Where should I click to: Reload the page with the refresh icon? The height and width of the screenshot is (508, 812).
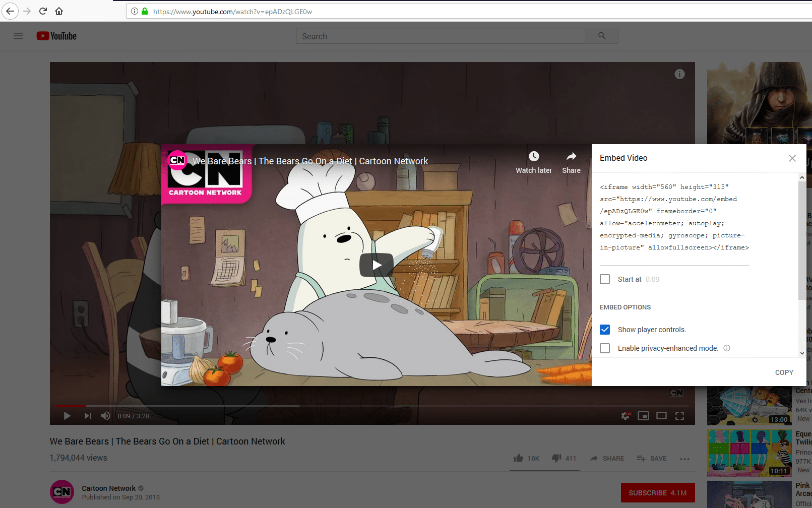tap(43, 11)
